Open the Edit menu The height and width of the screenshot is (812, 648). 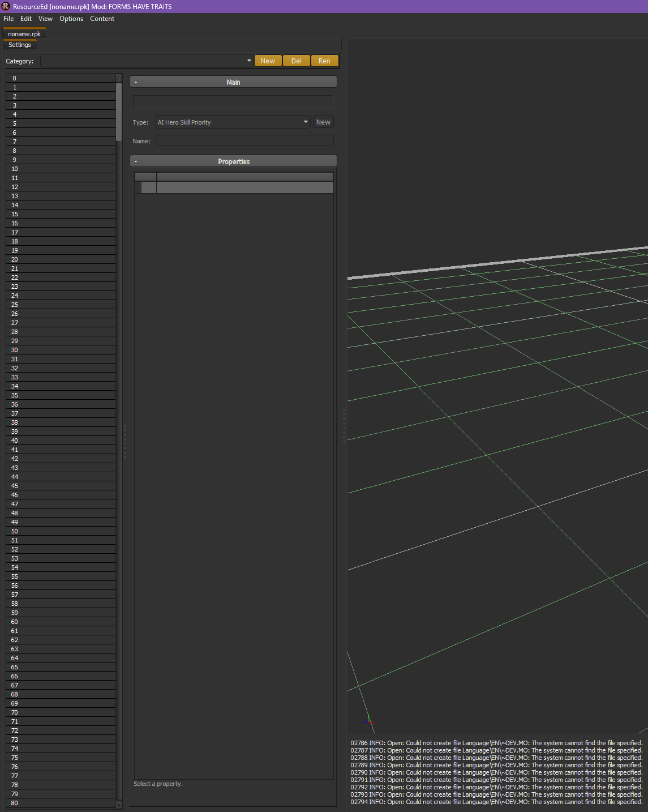(x=25, y=19)
